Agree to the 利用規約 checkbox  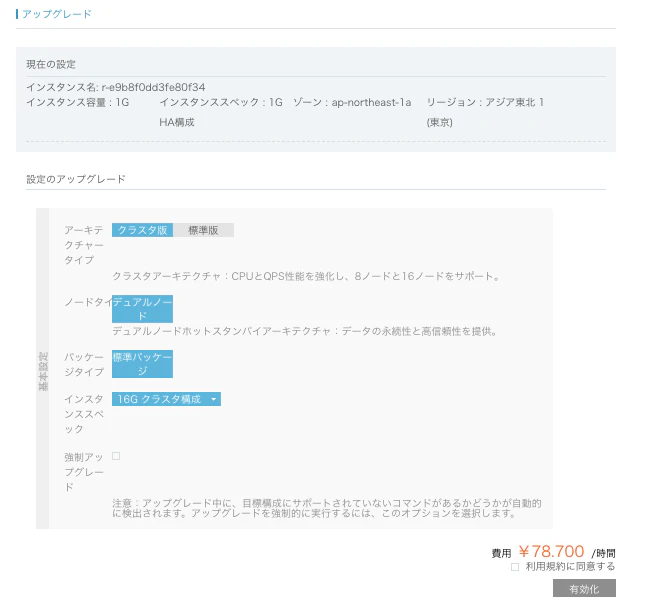click(x=515, y=567)
